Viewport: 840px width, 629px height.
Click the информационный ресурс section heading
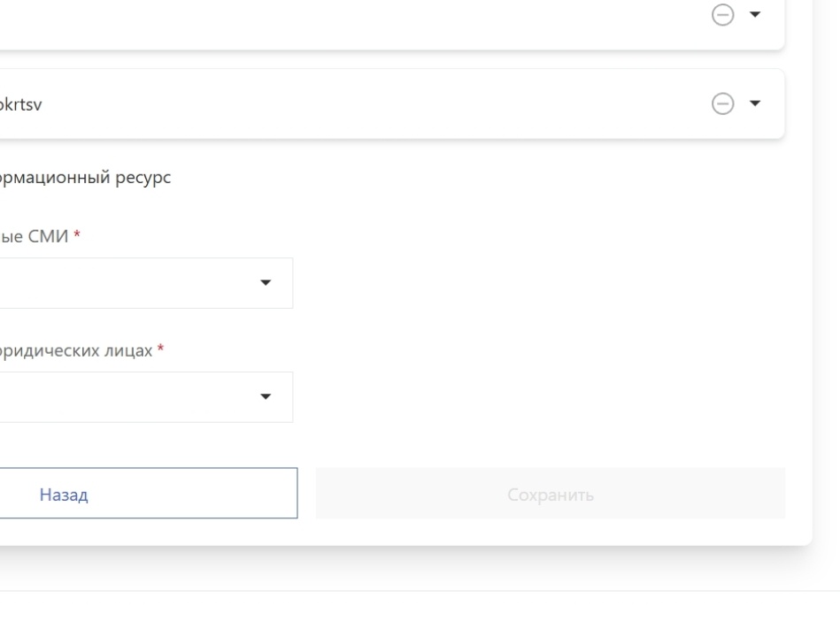point(85,178)
